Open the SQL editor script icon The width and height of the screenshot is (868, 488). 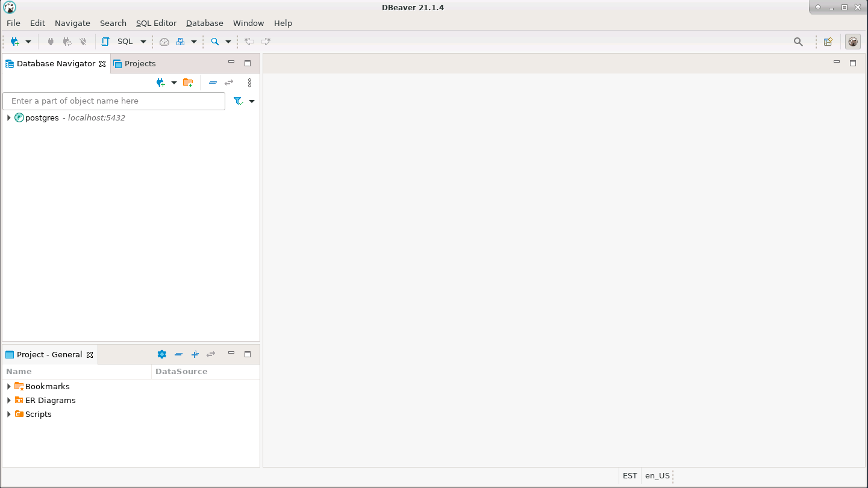click(105, 42)
